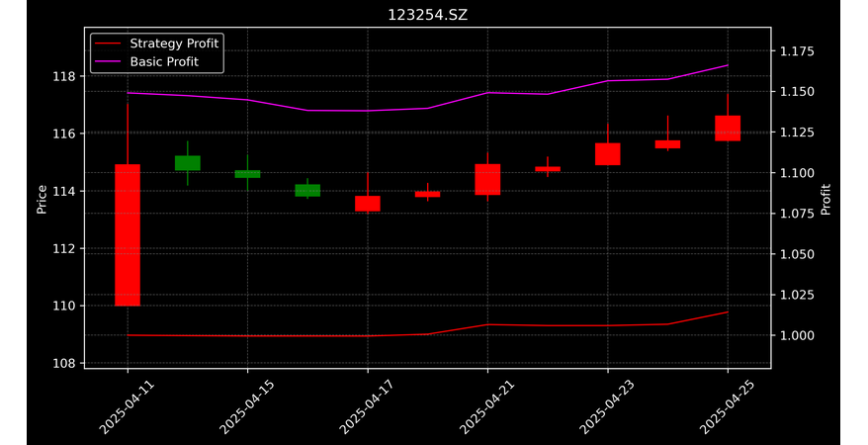Click the Price axis label
Image resolution: width=868 pixels, height=445 pixels.
[x=42, y=200]
